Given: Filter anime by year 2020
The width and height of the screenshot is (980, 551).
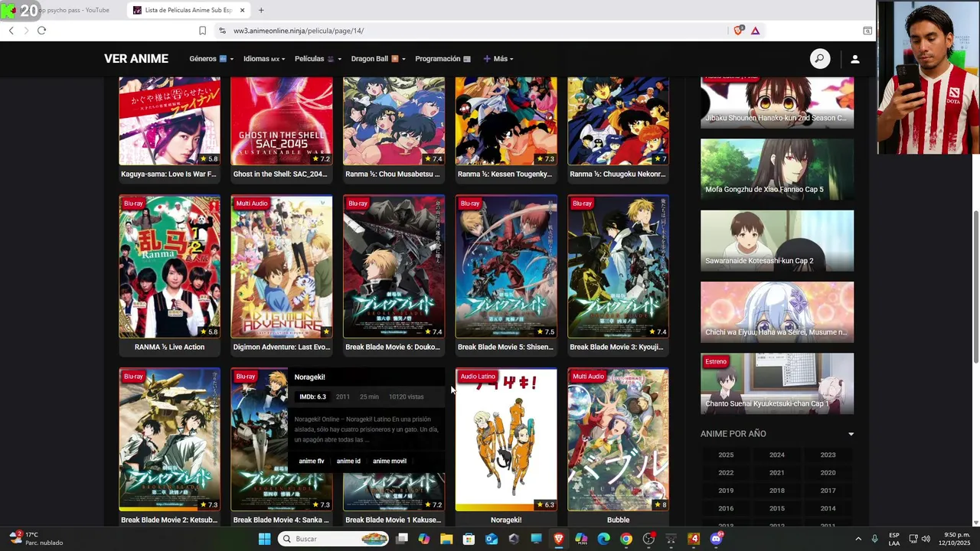Looking at the screenshot, I should [828, 473].
